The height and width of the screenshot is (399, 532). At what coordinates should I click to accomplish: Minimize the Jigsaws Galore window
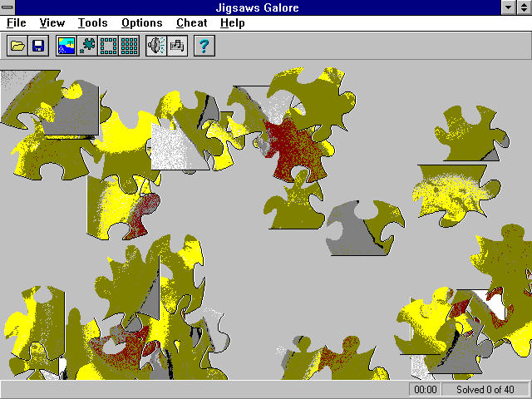pyautogui.click(x=508, y=7)
